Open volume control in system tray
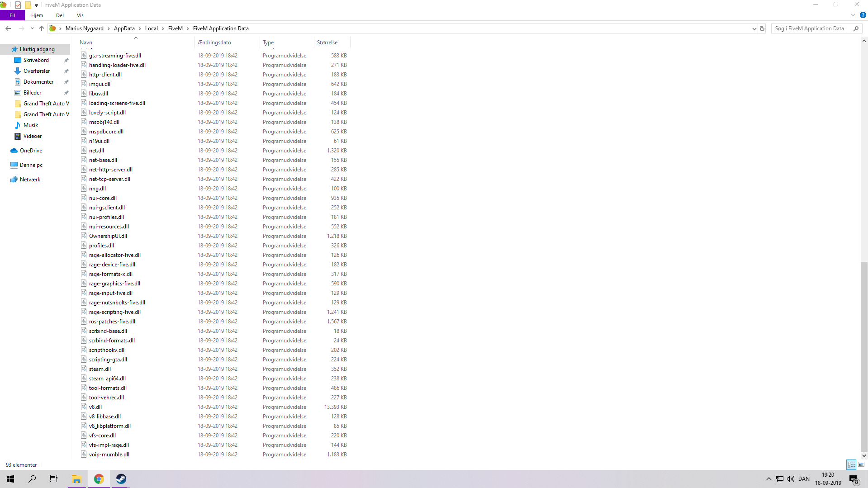 click(791, 479)
